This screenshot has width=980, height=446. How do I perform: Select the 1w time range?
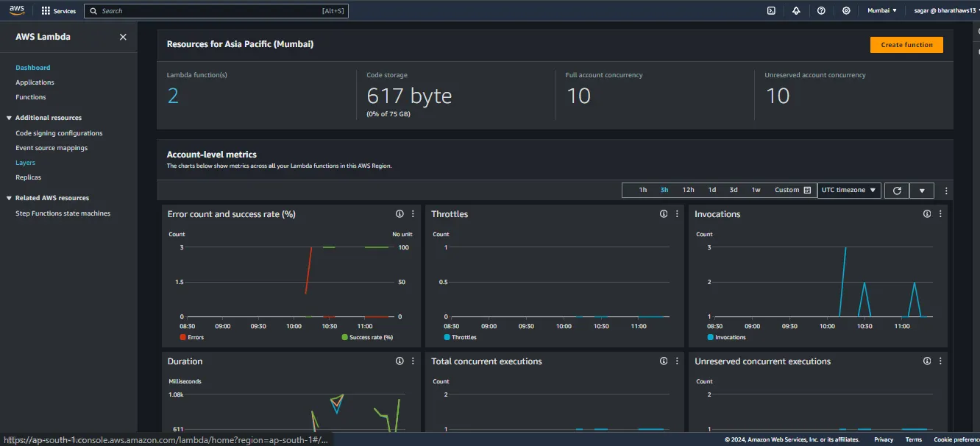coord(756,190)
